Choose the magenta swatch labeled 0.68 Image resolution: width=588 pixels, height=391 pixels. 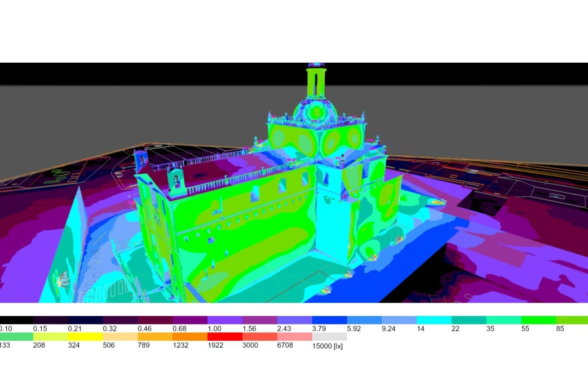click(191, 320)
